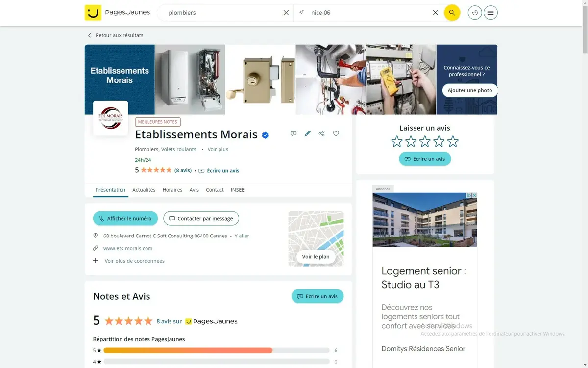
Task: Rate one star in 'Laisser un avis'
Action: point(397,142)
